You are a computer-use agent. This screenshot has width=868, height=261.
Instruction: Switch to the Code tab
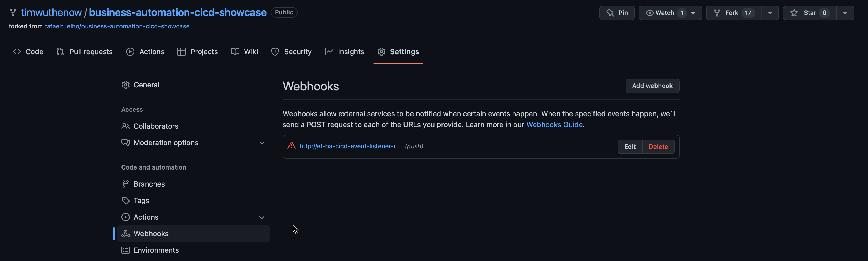pyautogui.click(x=28, y=51)
